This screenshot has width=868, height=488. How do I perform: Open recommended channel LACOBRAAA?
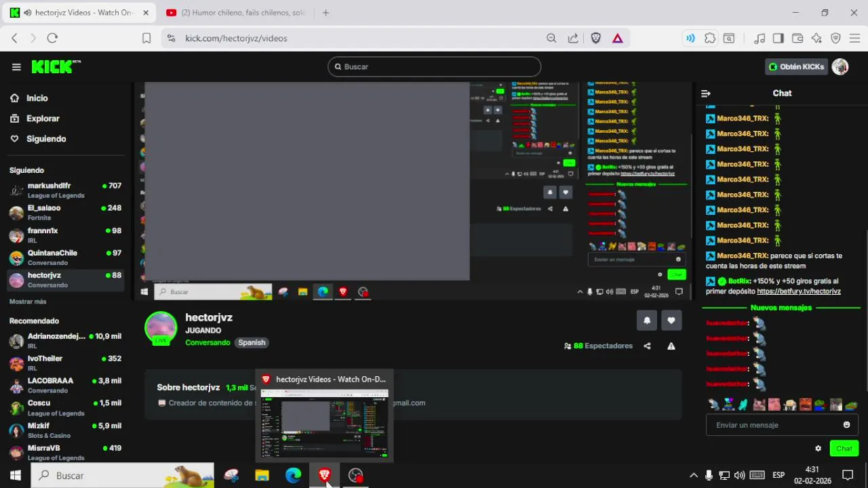coord(66,386)
